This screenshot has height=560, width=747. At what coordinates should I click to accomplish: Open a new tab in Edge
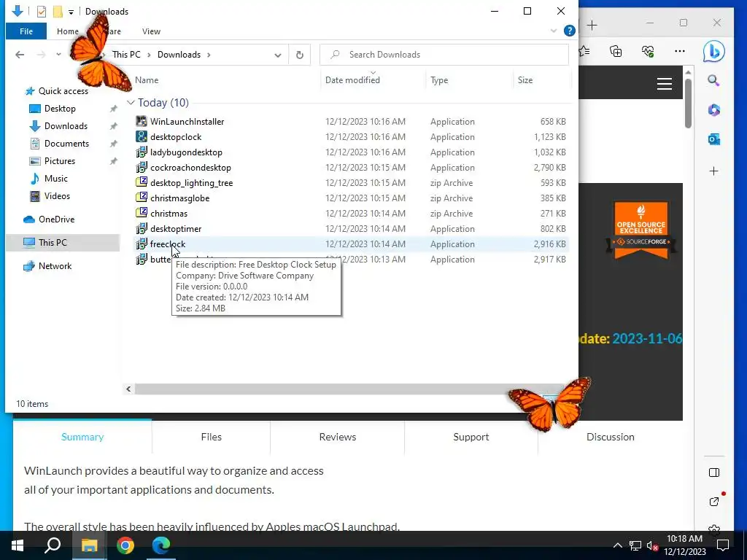click(x=592, y=26)
